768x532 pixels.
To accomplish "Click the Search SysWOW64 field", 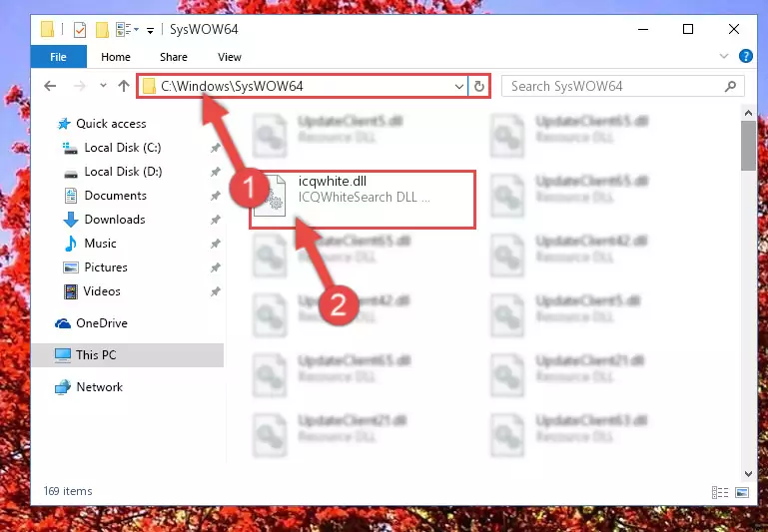I will [622, 87].
